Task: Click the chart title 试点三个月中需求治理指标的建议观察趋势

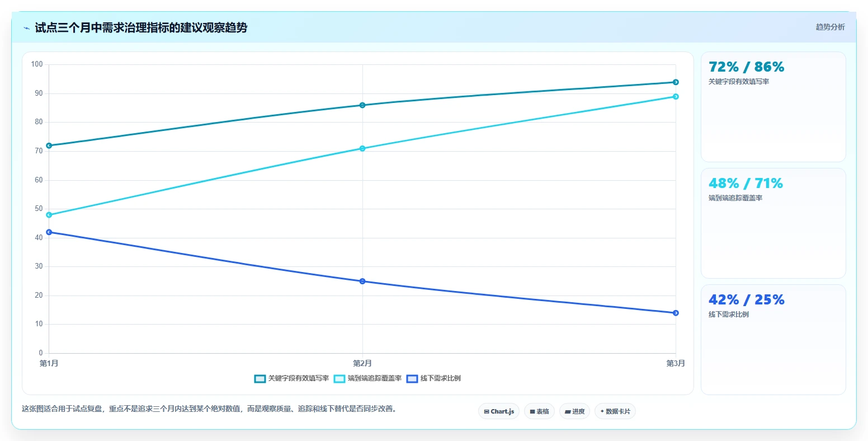Action: tap(141, 27)
